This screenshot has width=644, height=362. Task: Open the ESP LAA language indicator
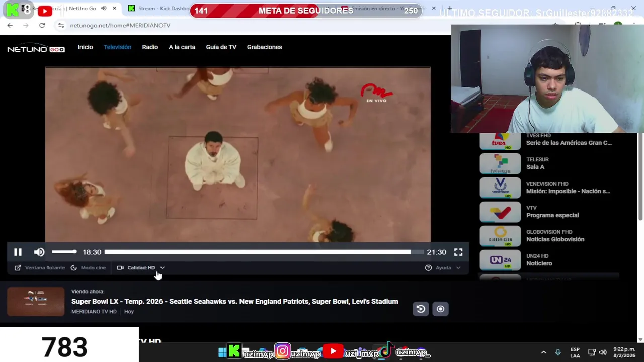pyautogui.click(x=575, y=352)
